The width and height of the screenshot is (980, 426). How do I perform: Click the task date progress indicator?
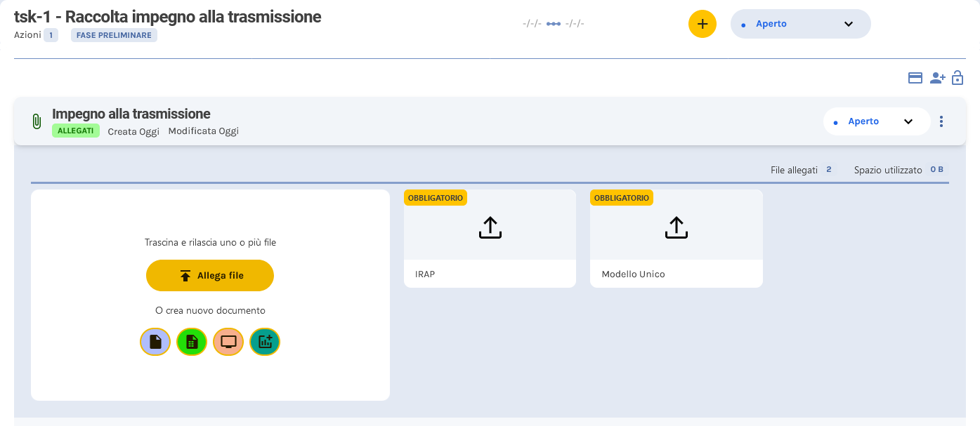pyautogui.click(x=553, y=23)
